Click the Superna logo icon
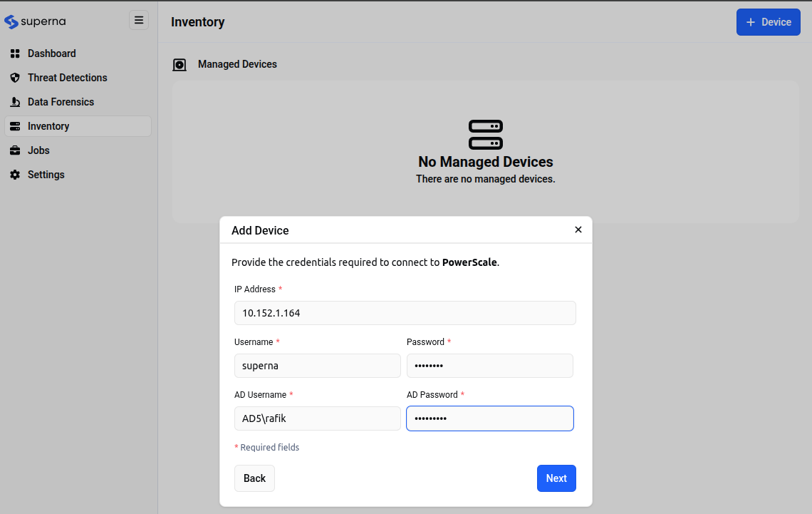The image size is (812, 514). click(11, 21)
